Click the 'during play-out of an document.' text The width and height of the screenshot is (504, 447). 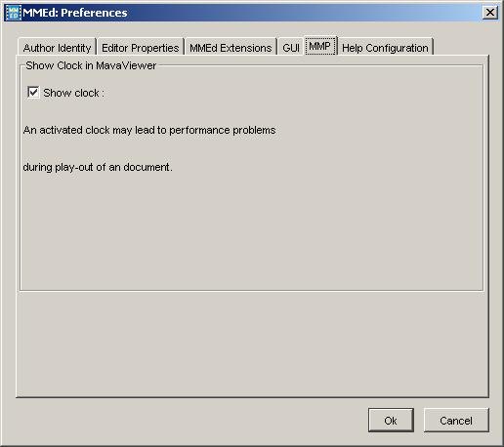(x=98, y=167)
